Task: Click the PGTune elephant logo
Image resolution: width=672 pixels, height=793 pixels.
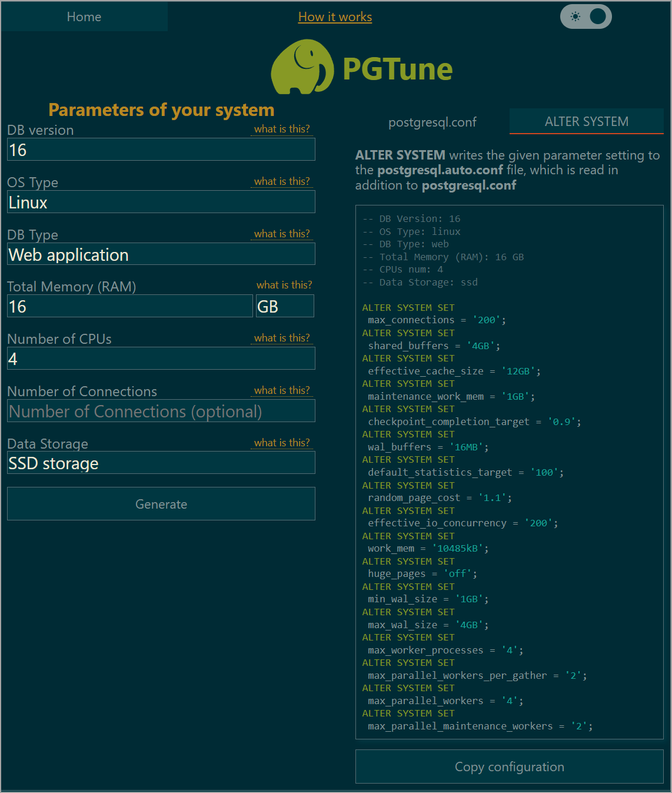Action: pos(302,67)
